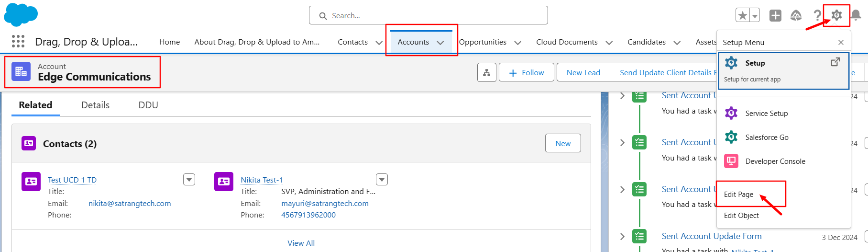Open the Help question mark icon

(x=817, y=16)
